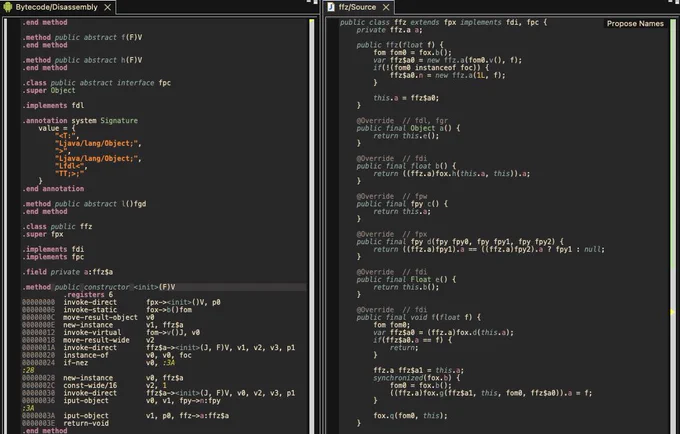Screen dimensions: 680x434
Task: Switch to the ffz/Source tab
Action: pyautogui.click(x=357, y=7)
